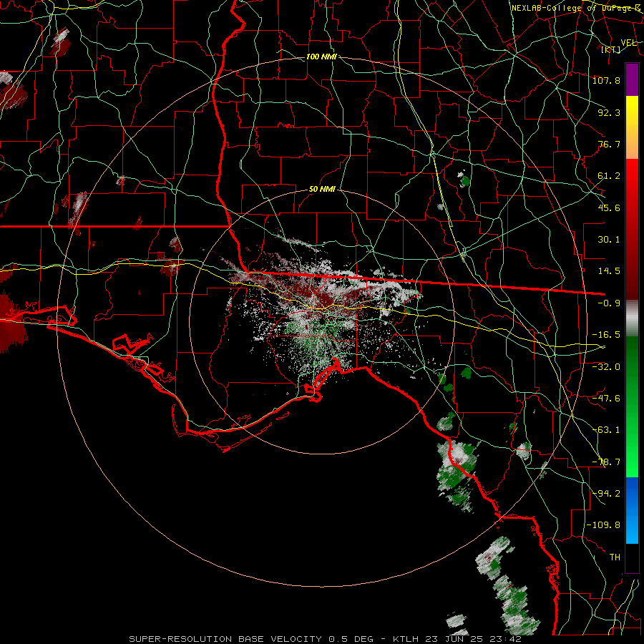Click the purple segment of the color bar
644x644 pixels.
click(632, 80)
